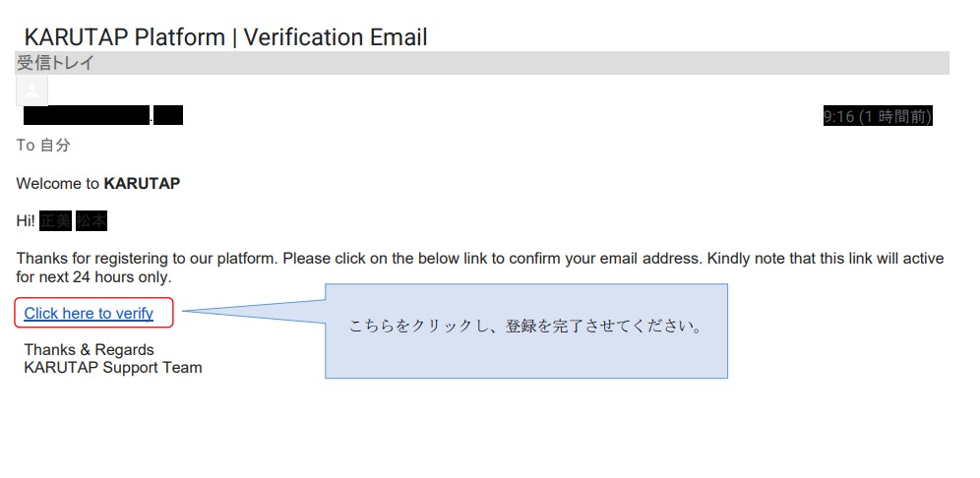The image size is (980, 478).
Task: Click the Japanese instruction callout box
Action: [x=526, y=330]
